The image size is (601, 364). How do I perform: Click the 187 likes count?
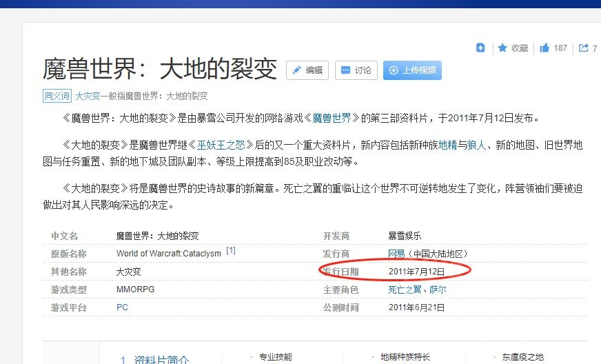[x=560, y=48]
